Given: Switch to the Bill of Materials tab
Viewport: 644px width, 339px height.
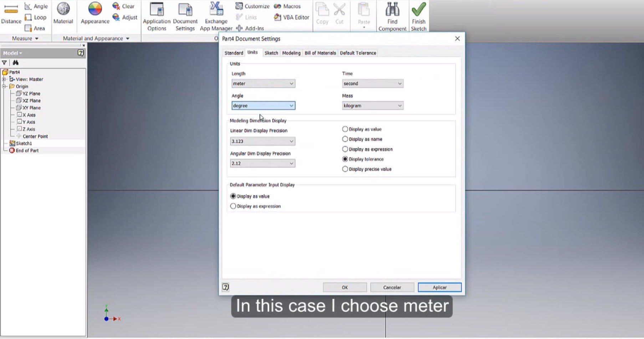Looking at the screenshot, I should (x=320, y=53).
